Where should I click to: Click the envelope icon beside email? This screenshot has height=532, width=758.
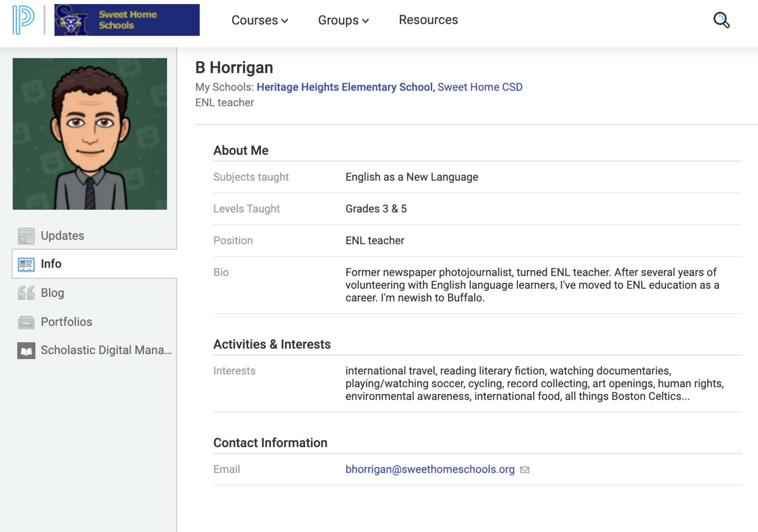524,470
